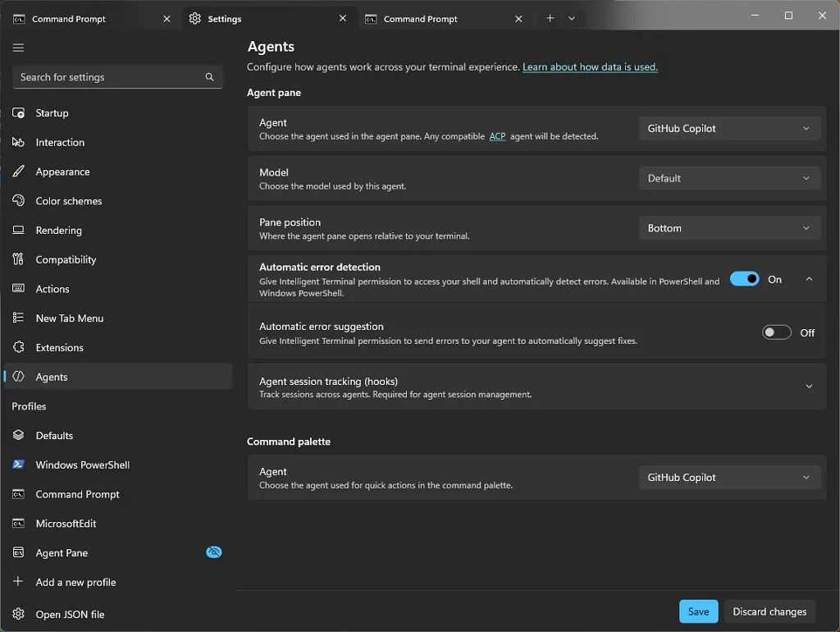Close the second Command Prompt tab
840x632 pixels.
point(518,19)
